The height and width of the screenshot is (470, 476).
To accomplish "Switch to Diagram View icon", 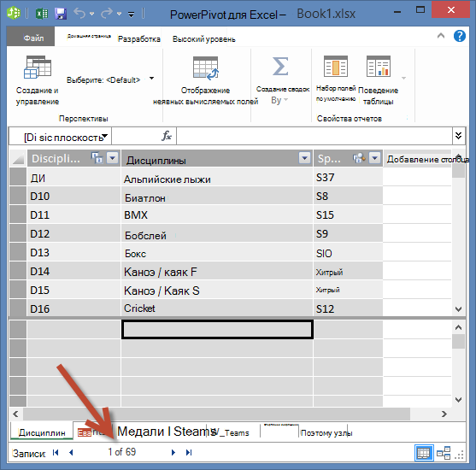I will pos(444,453).
